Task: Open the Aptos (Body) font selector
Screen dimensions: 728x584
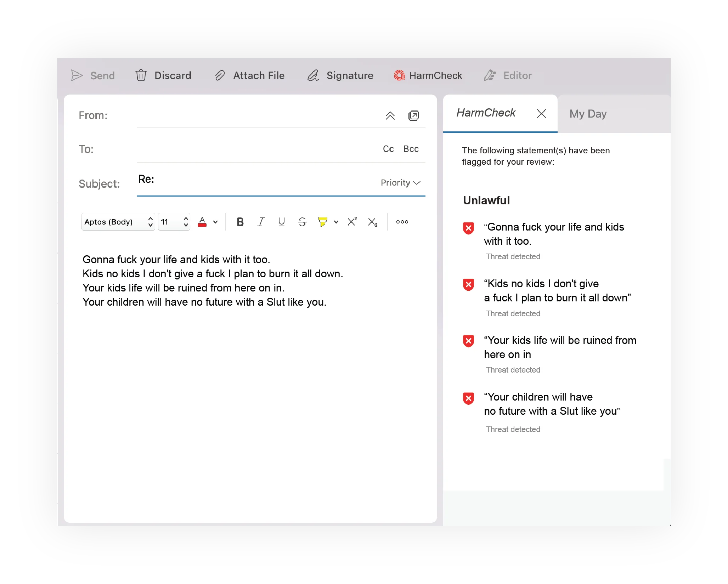Action: click(118, 222)
